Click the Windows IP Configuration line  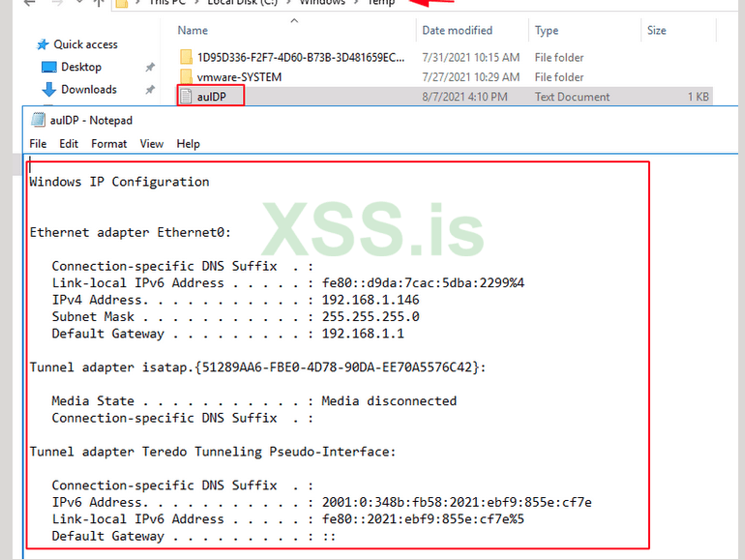coord(119,182)
